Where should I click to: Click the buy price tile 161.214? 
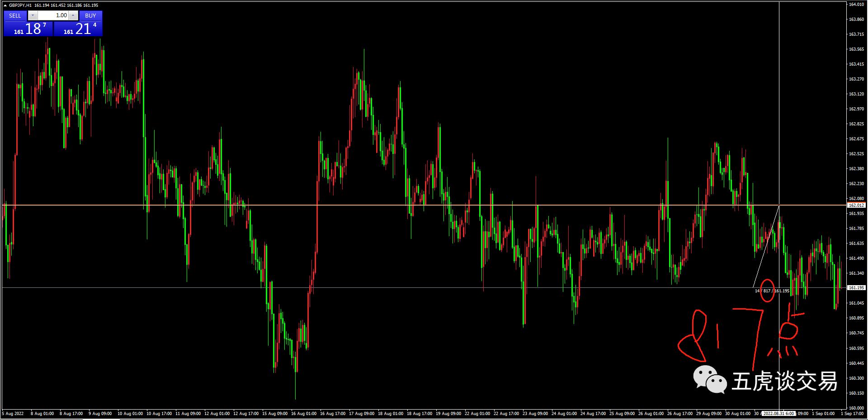(78, 29)
